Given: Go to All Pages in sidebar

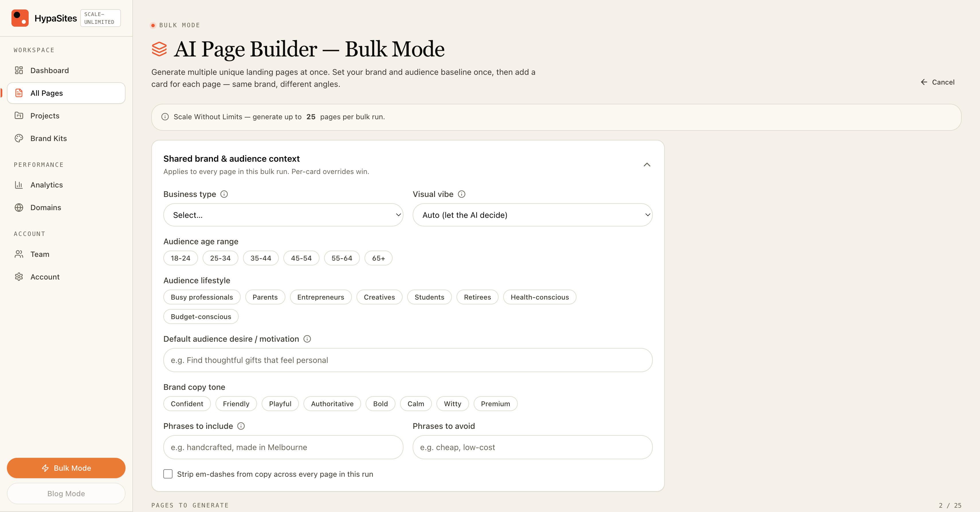Looking at the screenshot, I should click(66, 93).
